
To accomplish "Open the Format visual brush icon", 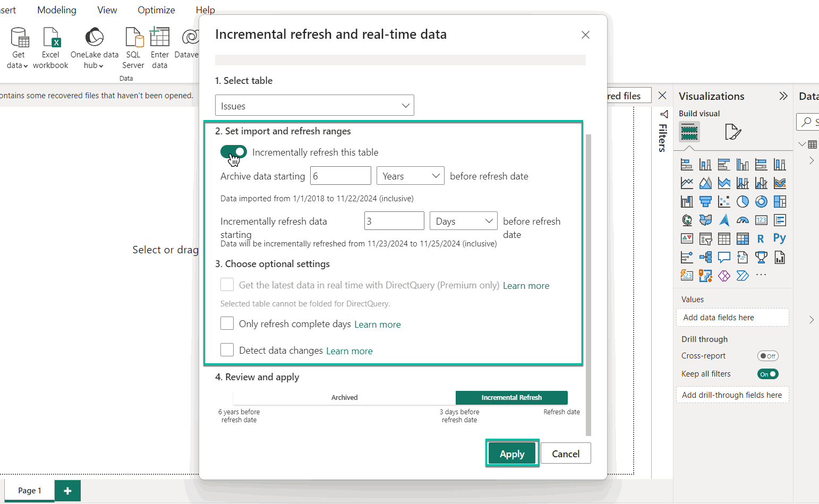I will pos(732,132).
